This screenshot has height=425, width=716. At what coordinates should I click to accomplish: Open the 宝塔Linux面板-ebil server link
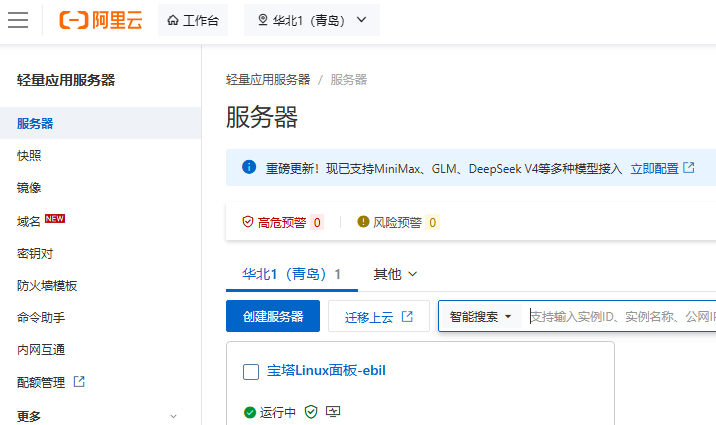point(326,370)
